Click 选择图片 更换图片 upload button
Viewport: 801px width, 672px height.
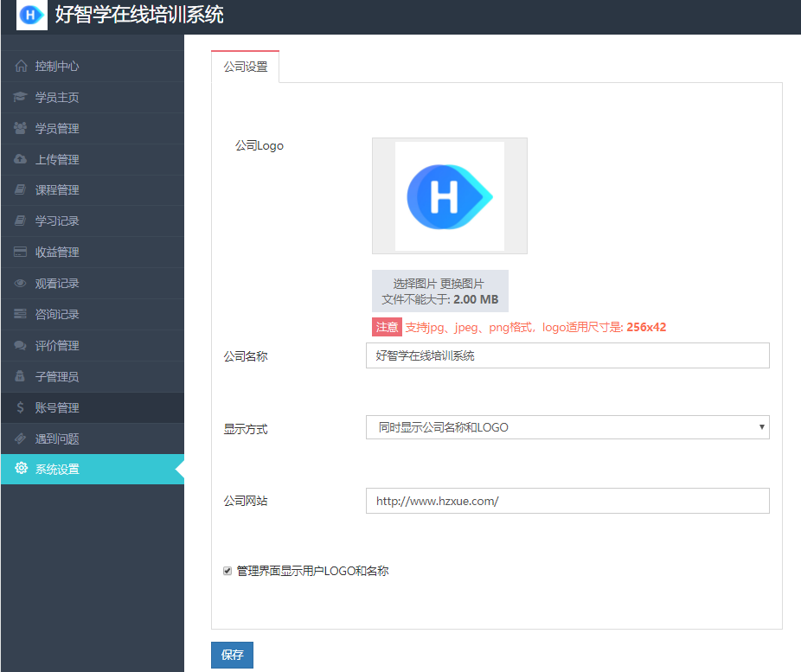pyautogui.click(x=439, y=291)
